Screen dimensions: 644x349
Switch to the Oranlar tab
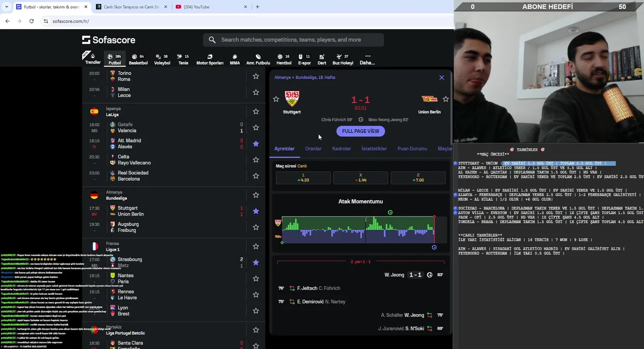(x=313, y=149)
